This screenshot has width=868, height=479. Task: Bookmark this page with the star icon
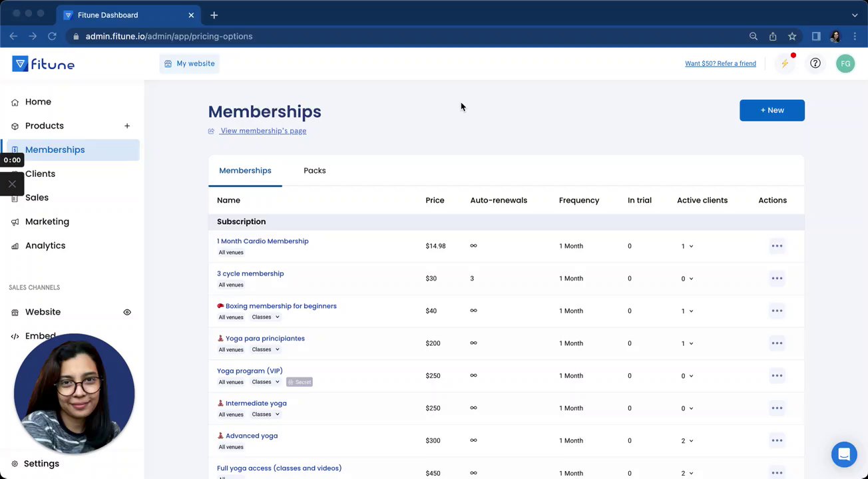(792, 37)
